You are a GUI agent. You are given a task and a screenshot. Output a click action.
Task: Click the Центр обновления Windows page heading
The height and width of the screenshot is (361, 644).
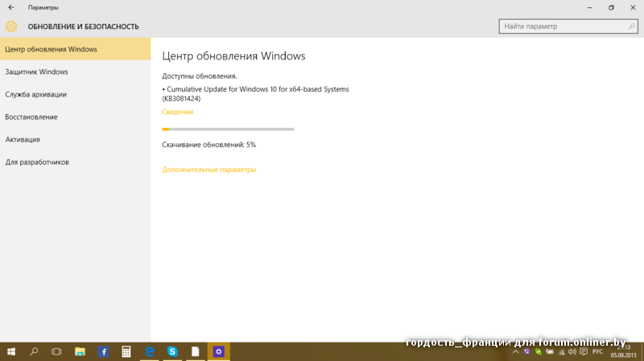click(233, 55)
